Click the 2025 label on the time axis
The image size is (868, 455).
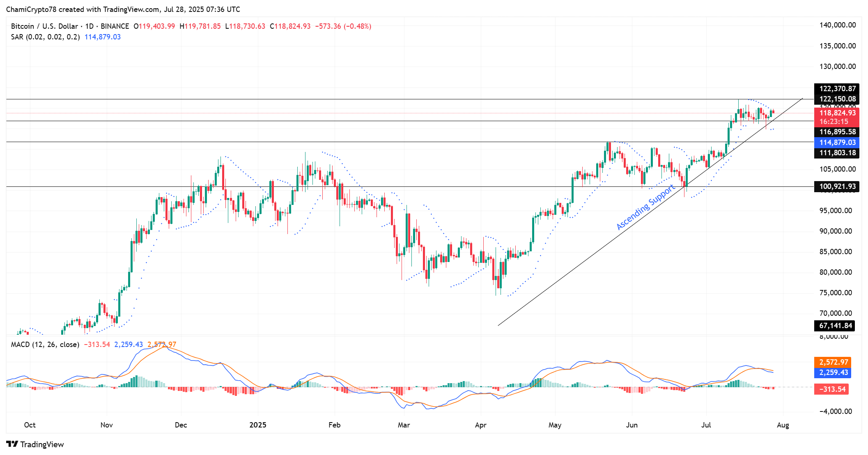click(258, 425)
